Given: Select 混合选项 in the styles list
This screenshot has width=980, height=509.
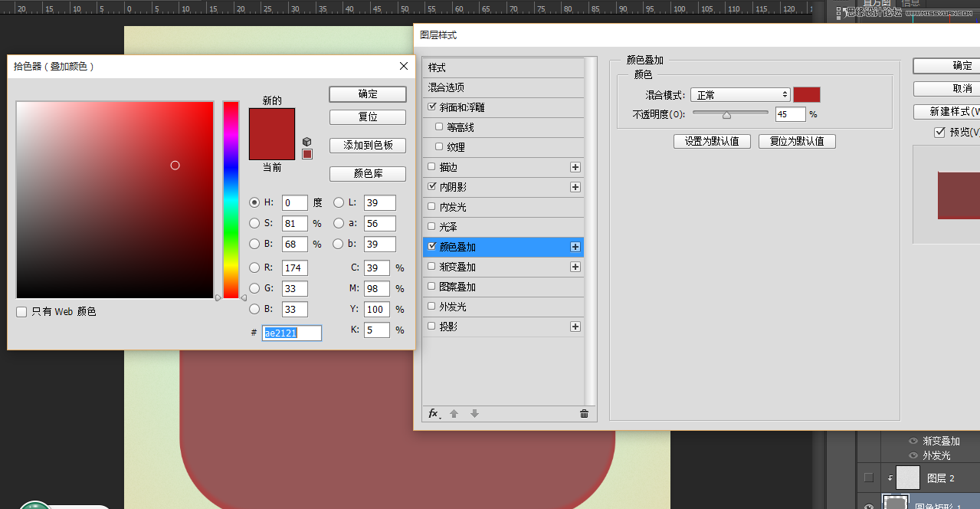Looking at the screenshot, I should [446, 87].
